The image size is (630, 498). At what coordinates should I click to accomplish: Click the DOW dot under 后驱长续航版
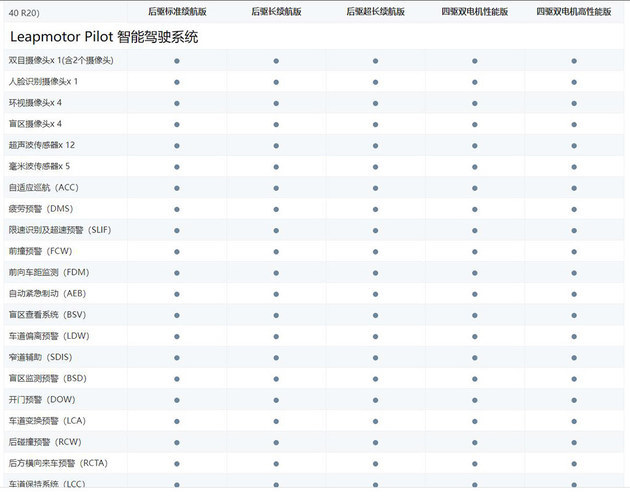(x=276, y=400)
